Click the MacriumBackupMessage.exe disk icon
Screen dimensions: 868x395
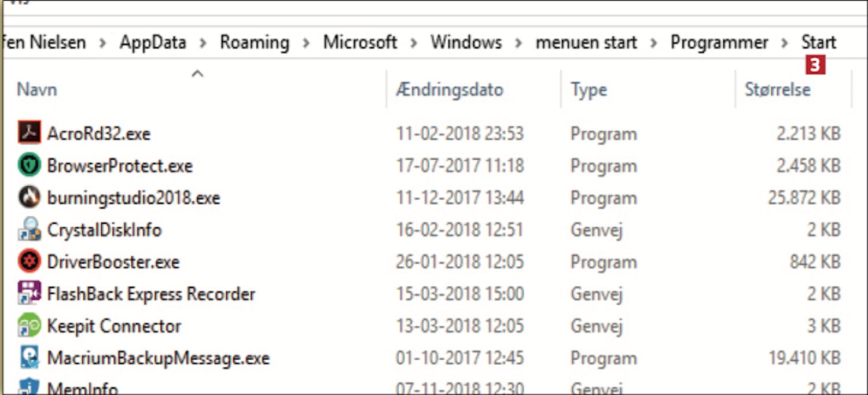pyautogui.click(x=29, y=357)
